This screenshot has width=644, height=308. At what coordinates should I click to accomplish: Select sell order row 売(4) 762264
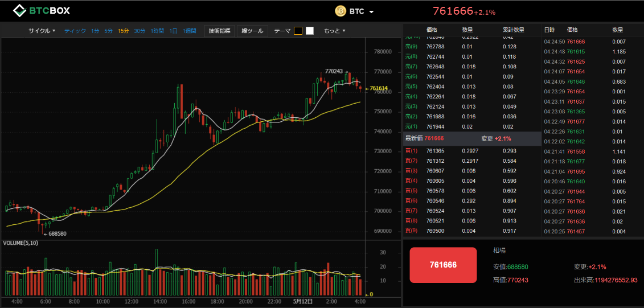[472, 97]
